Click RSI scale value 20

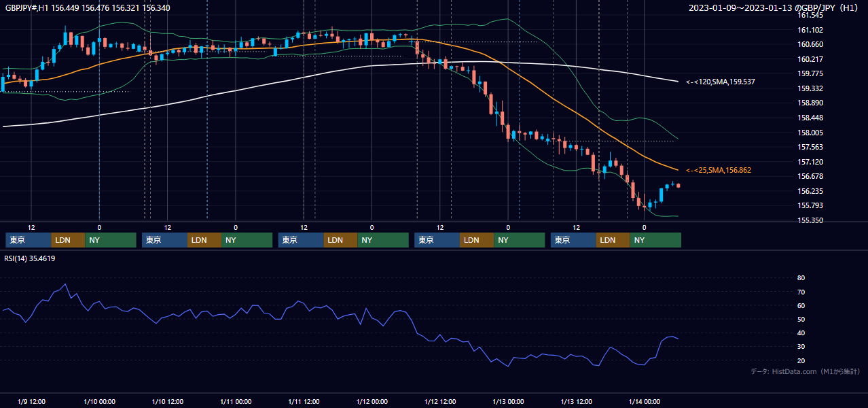801,360
